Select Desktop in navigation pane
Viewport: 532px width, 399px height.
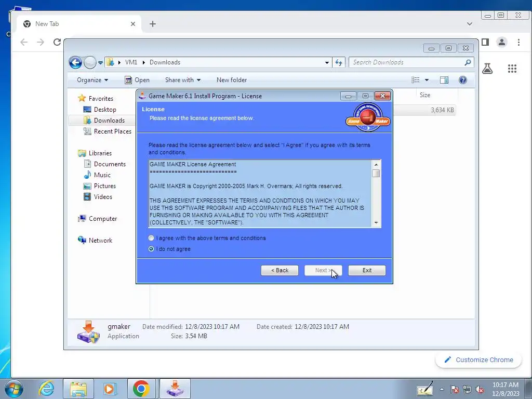coord(105,110)
